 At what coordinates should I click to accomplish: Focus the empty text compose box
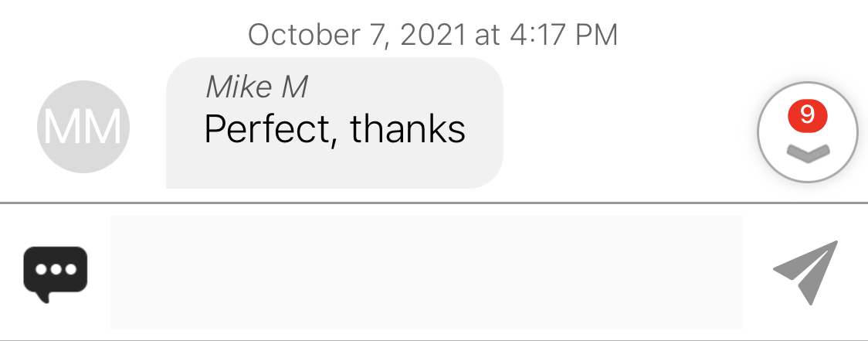tap(426, 272)
